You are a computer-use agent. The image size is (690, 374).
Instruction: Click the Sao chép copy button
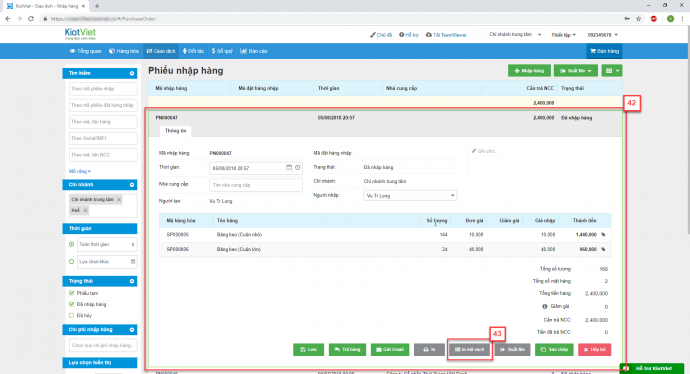click(x=554, y=349)
